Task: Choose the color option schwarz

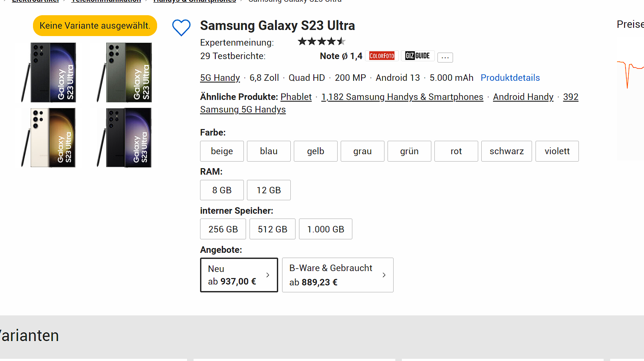Action: tap(506, 151)
